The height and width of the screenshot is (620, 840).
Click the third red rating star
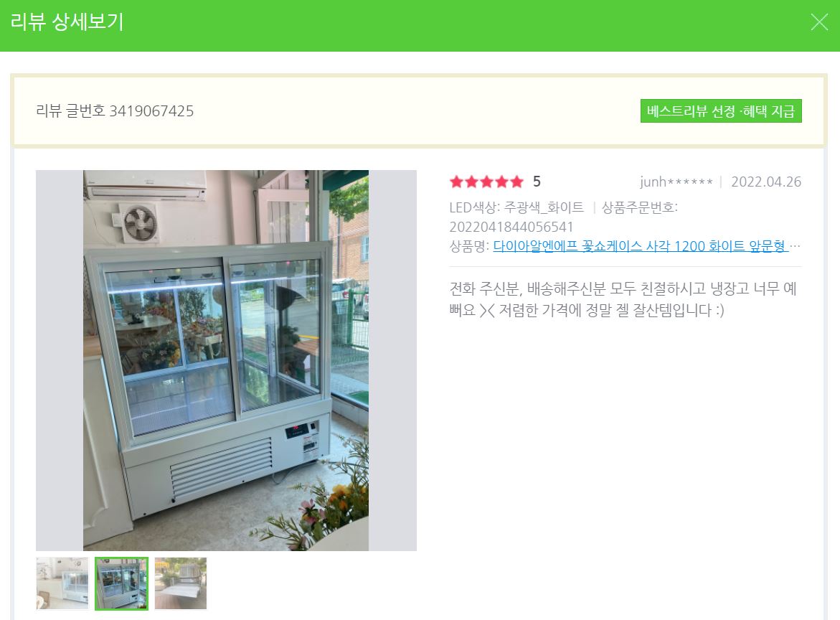[486, 182]
